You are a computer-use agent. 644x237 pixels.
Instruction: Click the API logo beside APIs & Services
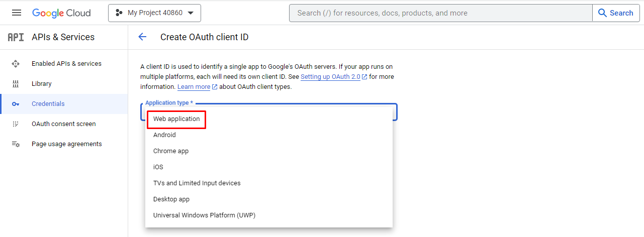[x=16, y=37]
